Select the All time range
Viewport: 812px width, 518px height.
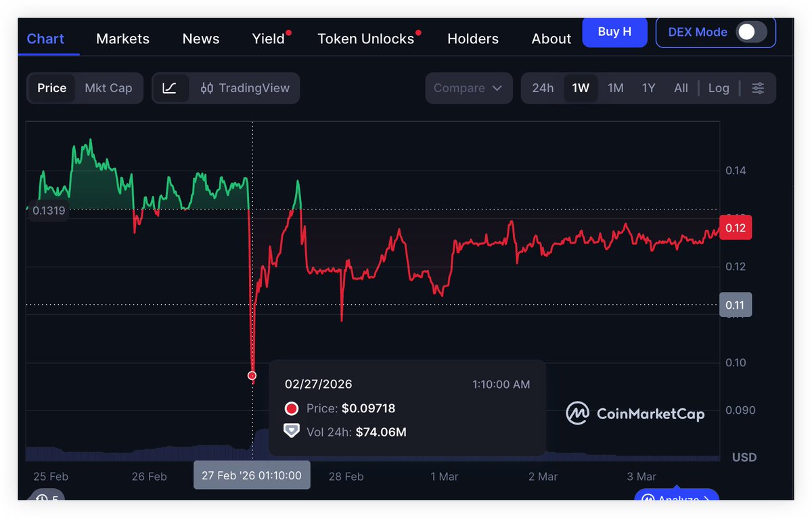click(x=681, y=88)
